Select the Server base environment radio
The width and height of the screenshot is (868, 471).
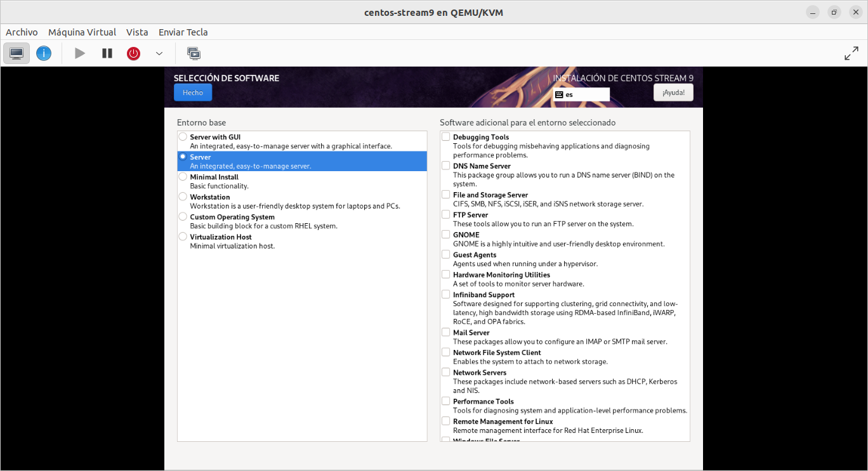pyautogui.click(x=183, y=157)
